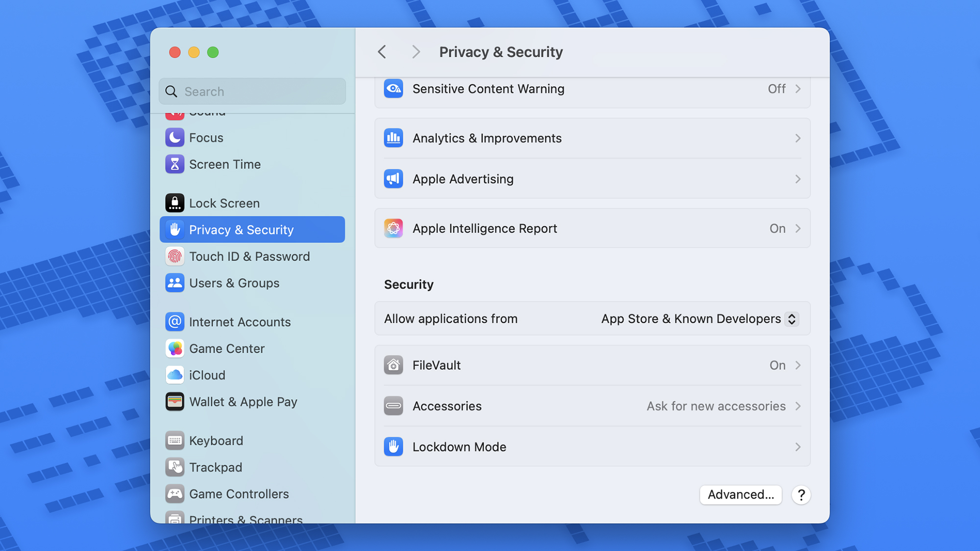980x551 pixels.
Task: Click the Advanced button
Action: coord(740,495)
